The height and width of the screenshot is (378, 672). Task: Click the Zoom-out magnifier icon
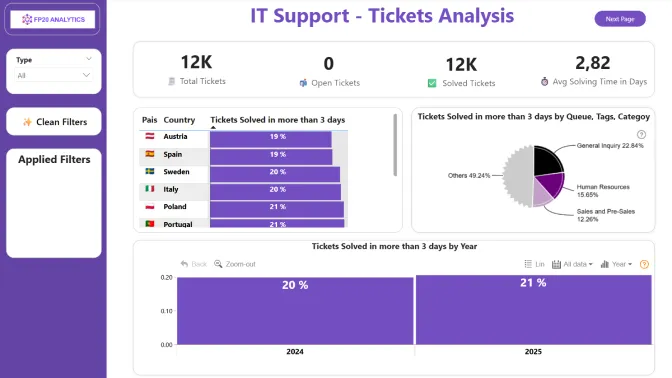[218, 264]
